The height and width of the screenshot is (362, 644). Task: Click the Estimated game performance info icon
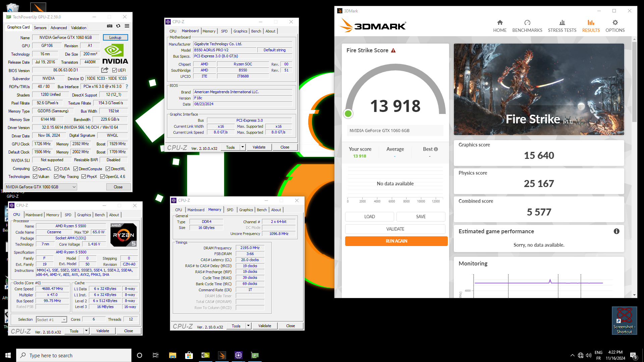point(616,231)
